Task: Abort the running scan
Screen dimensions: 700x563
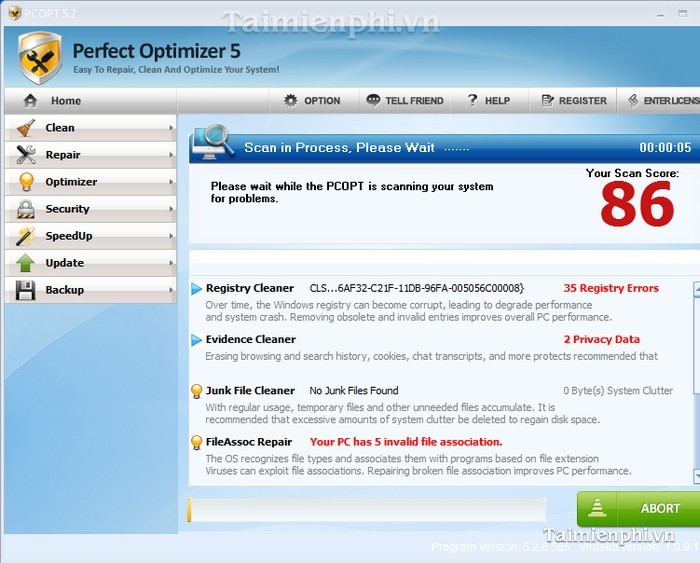Action: pyautogui.click(x=638, y=509)
